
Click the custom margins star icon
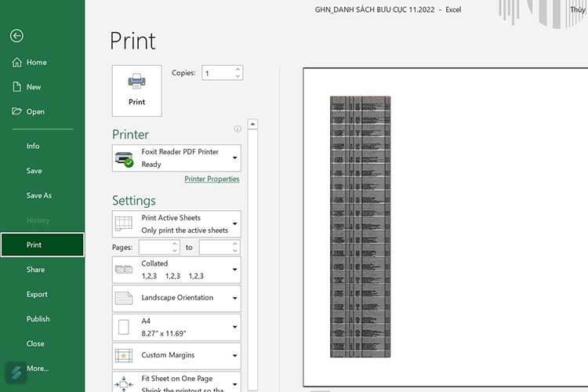(124, 356)
